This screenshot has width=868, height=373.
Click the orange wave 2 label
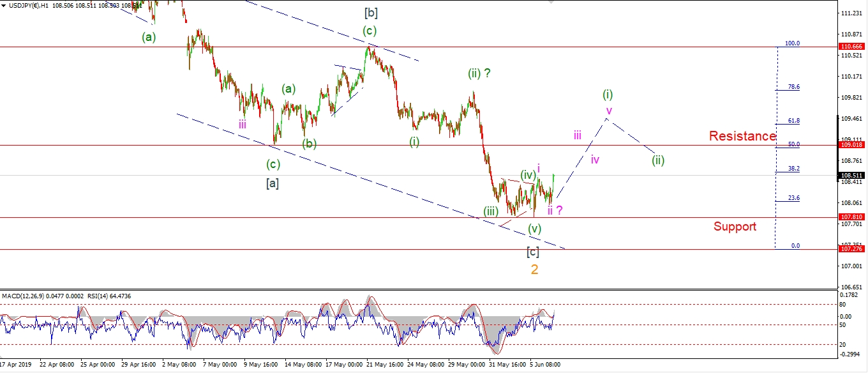534,270
